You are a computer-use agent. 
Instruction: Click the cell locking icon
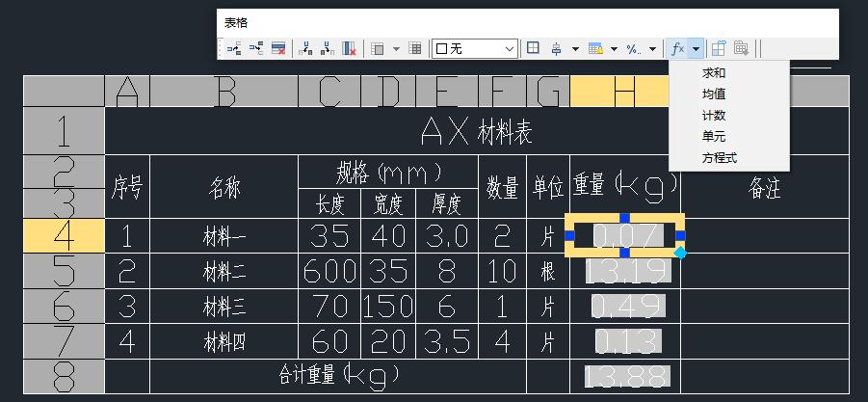click(595, 49)
